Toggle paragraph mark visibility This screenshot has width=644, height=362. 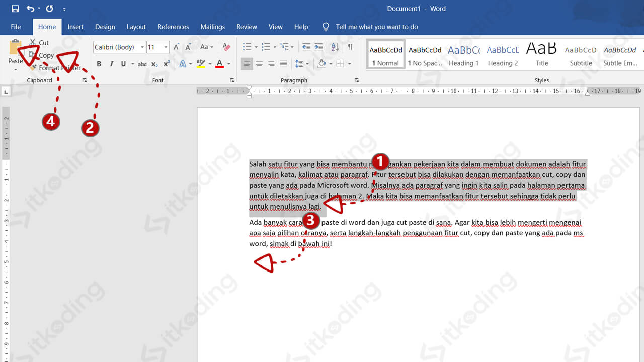coord(351,47)
